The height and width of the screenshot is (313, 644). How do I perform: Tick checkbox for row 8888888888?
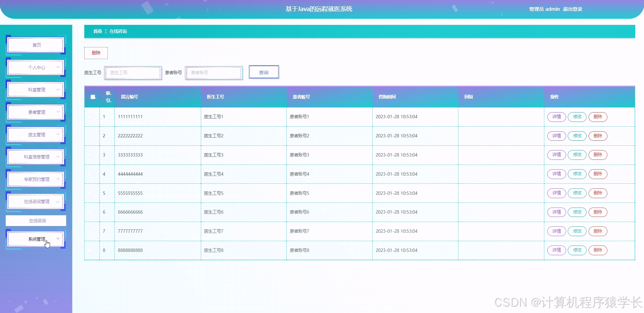tap(90, 251)
